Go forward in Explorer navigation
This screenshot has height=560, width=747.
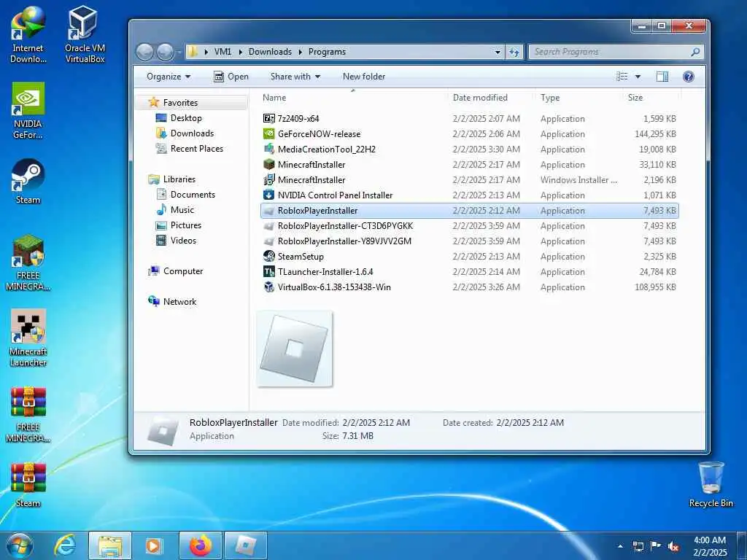pyautogui.click(x=165, y=52)
